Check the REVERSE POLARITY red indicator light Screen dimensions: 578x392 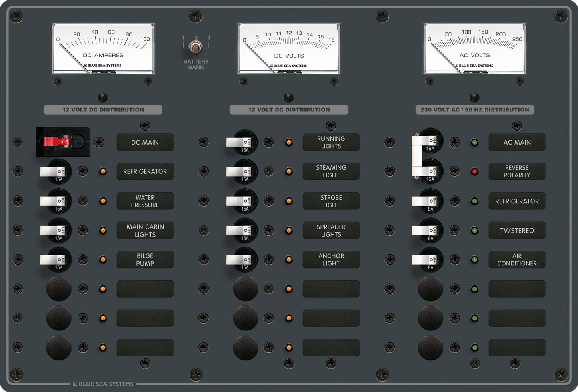[475, 171]
